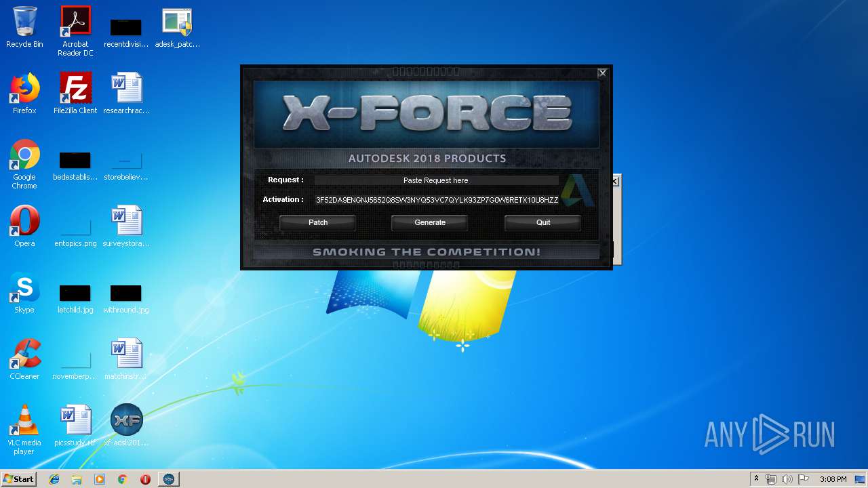
Task: Select the novemberp... desktop file
Action: 75,366
